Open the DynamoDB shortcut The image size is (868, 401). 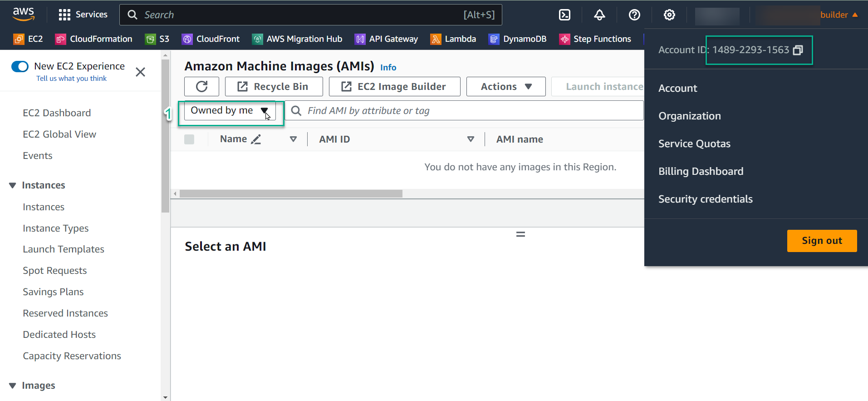pos(517,39)
